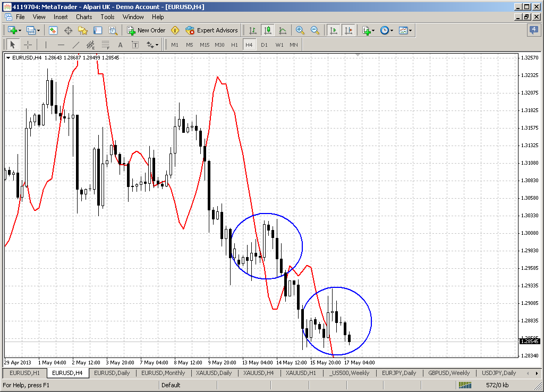Open the Help menu
This screenshot has height=392, width=544.
click(157, 17)
